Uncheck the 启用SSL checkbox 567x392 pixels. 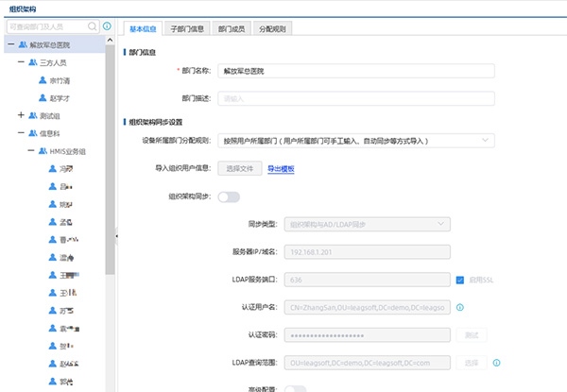coord(460,280)
